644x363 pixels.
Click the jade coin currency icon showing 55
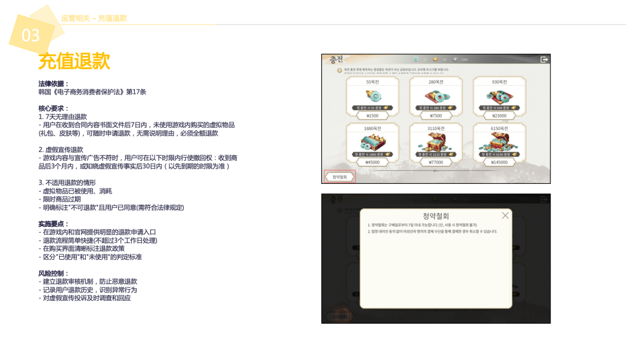click(417, 60)
